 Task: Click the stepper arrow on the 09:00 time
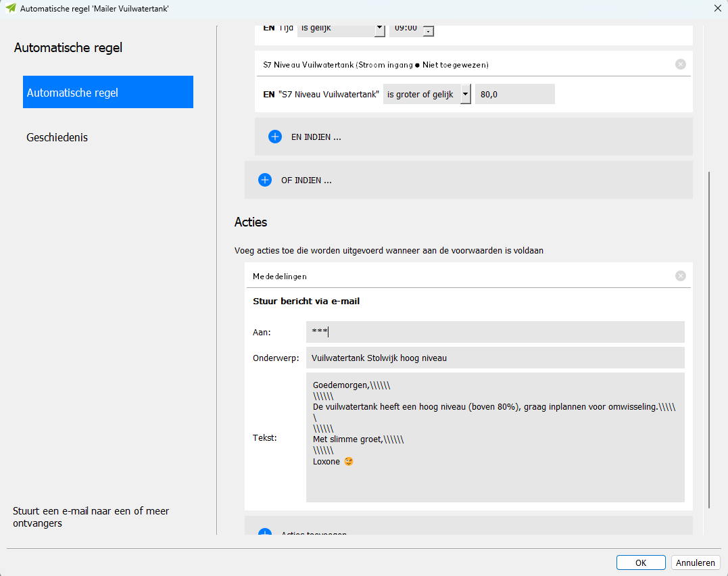click(x=428, y=31)
